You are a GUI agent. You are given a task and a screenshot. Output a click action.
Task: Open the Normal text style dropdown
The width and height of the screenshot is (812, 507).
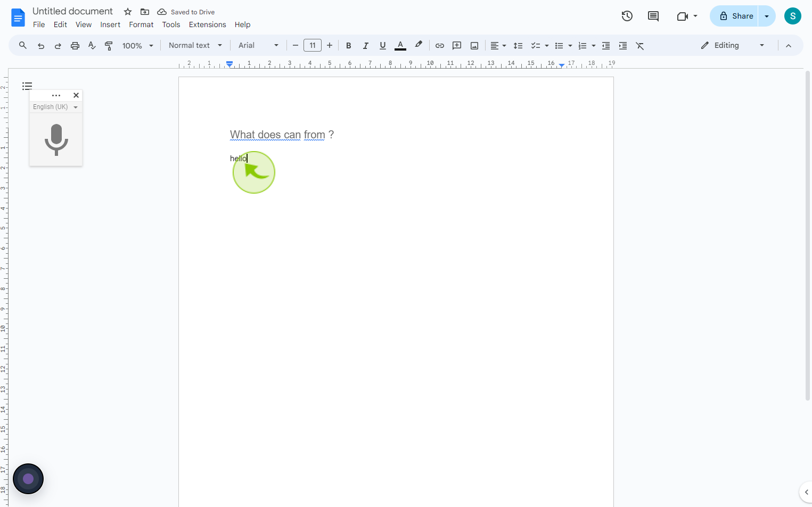click(195, 46)
